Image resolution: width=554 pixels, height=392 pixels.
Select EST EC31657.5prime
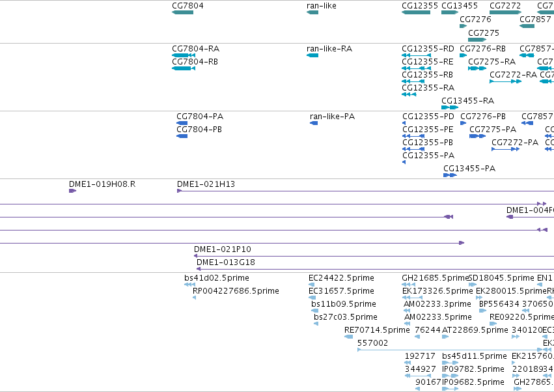[x=341, y=291]
